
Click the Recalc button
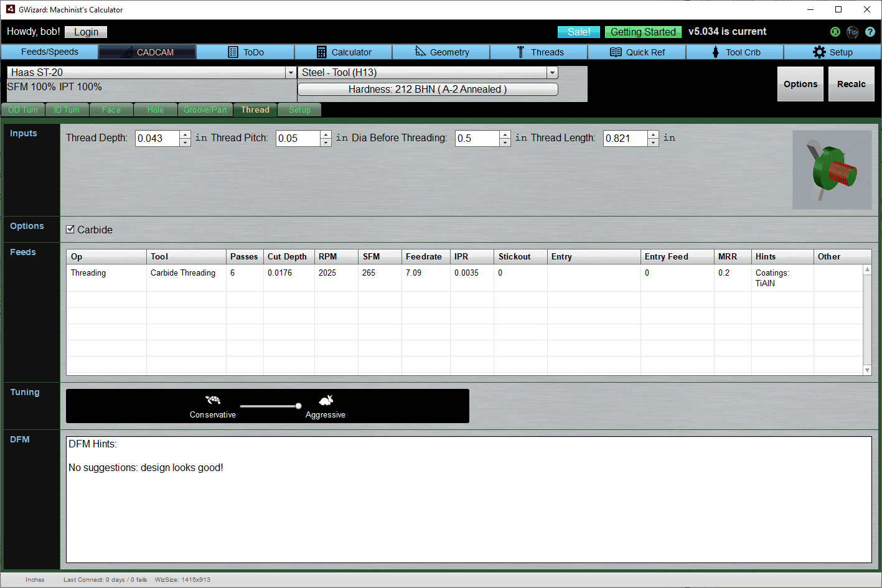(x=851, y=83)
